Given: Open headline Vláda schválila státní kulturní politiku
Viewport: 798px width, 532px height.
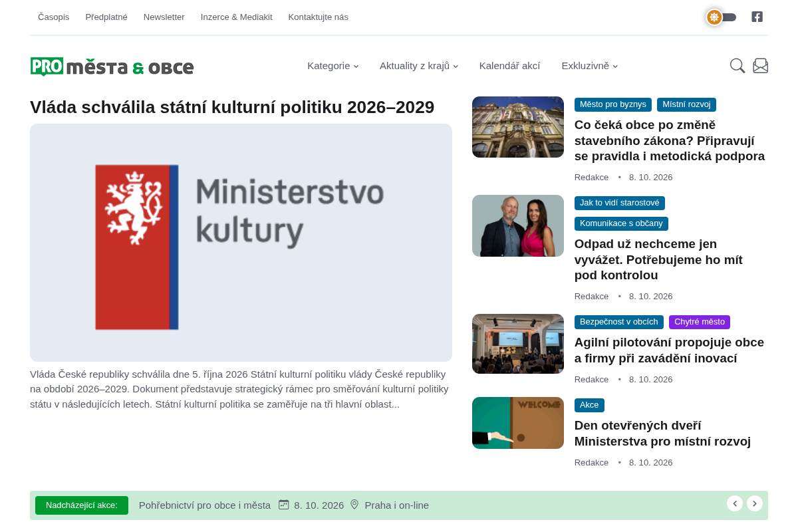Looking at the screenshot, I should (x=232, y=107).
